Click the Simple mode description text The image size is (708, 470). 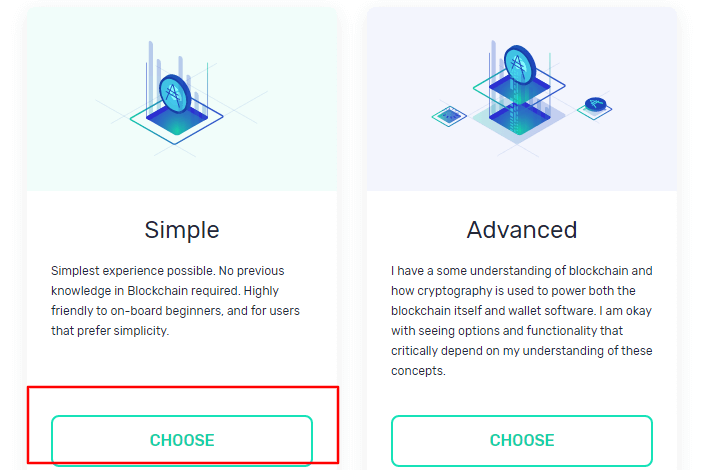[x=176, y=301]
